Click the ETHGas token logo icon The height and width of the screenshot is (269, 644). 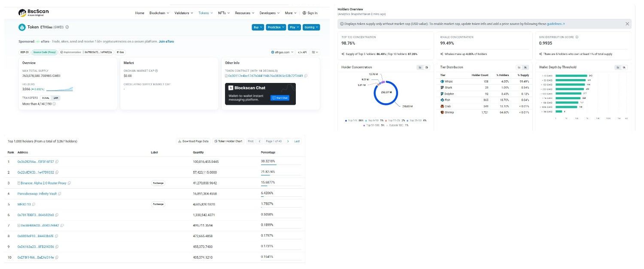(x=22, y=27)
